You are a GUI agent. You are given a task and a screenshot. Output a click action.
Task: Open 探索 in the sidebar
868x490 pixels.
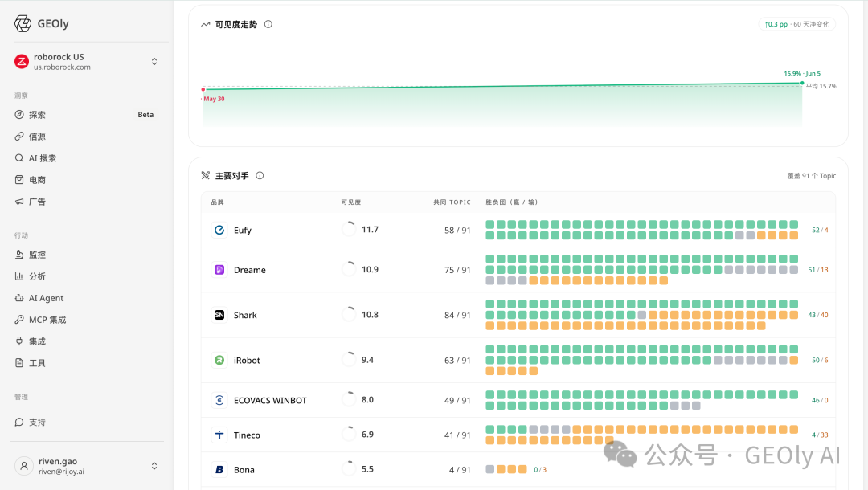(x=84, y=115)
